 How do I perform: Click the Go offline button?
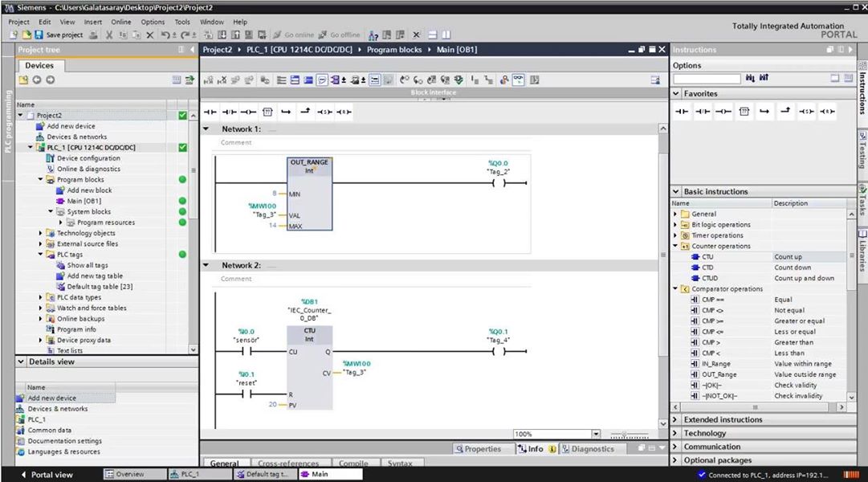click(340, 35)
